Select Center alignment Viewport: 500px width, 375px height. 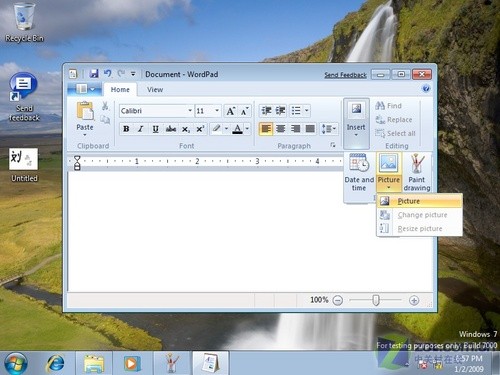[281, 129]
